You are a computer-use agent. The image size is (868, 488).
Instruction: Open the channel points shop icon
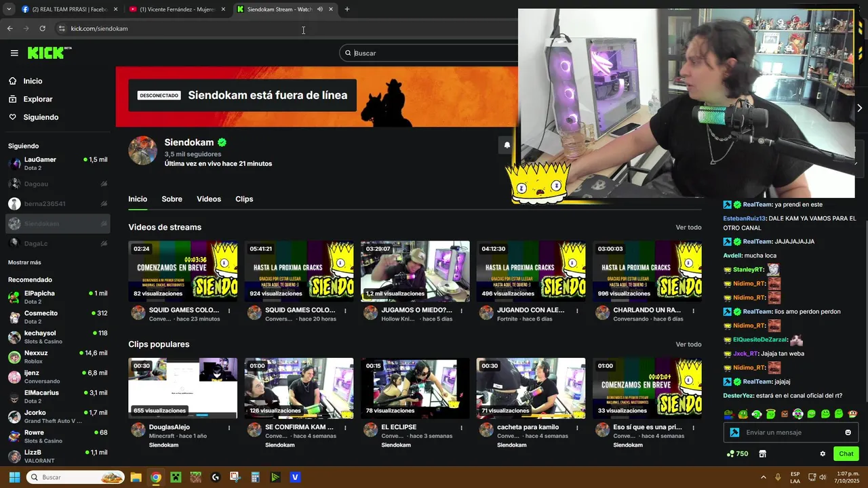coord(762,453)
